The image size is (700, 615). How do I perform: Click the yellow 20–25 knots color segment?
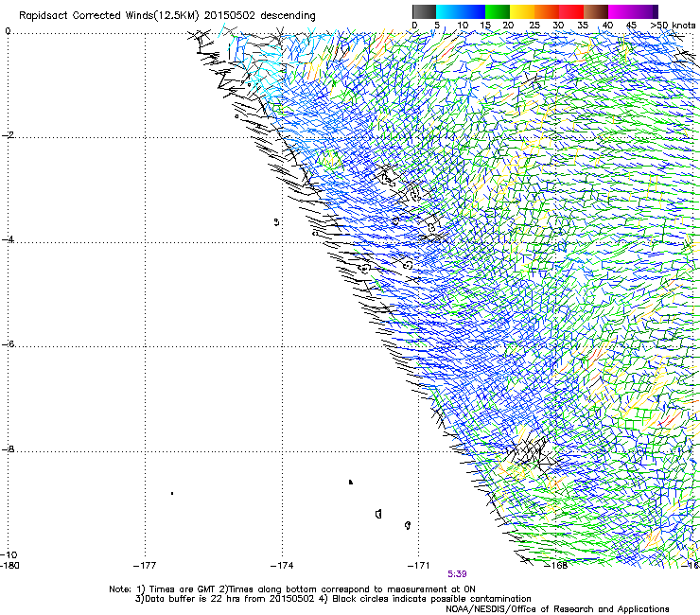[x=522, y=11]
